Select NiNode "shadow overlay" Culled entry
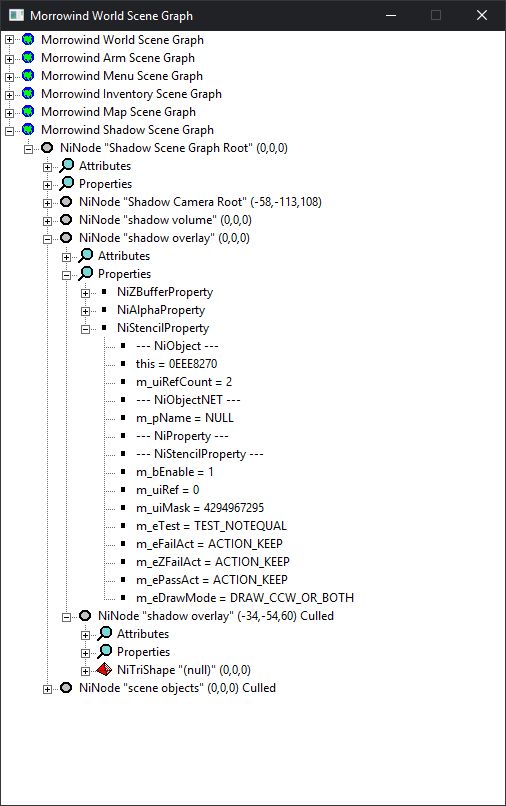Screen dimensions: 506x806 click(216, 616)
